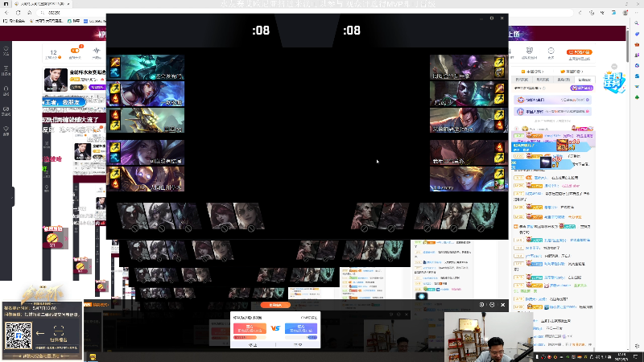Click green tree icon in browser sidebar
Screen dimensions: 644x362
point(637,97)
